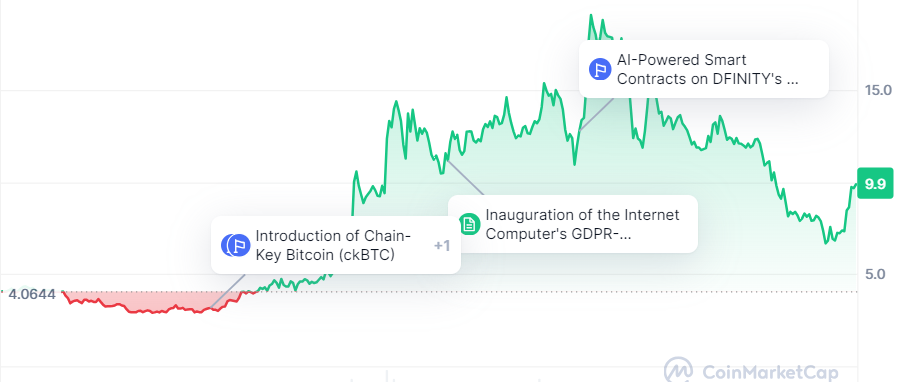
Task: Click the stacked flag icons on the ckBTC card
Action: click(235, 245)
